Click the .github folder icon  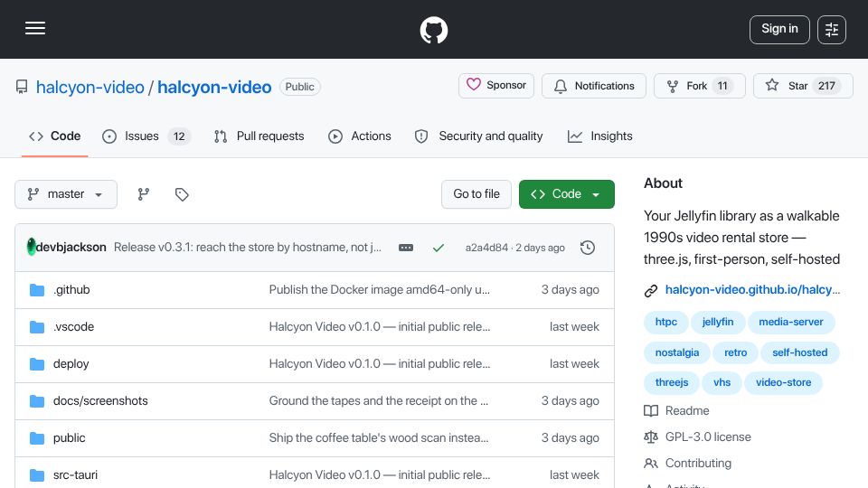point(37,290)
